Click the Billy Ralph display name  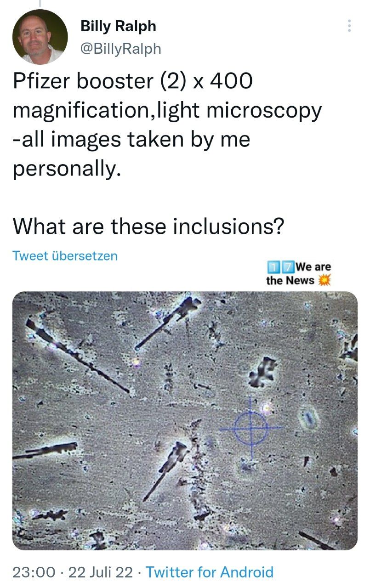click(x=118, y=26)
